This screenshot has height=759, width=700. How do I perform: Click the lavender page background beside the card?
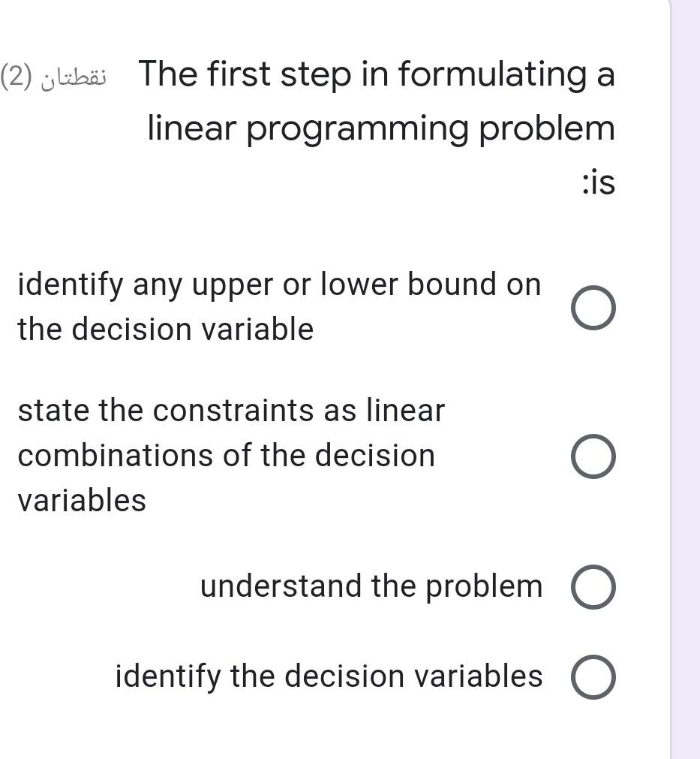click(x=687, y=380)
